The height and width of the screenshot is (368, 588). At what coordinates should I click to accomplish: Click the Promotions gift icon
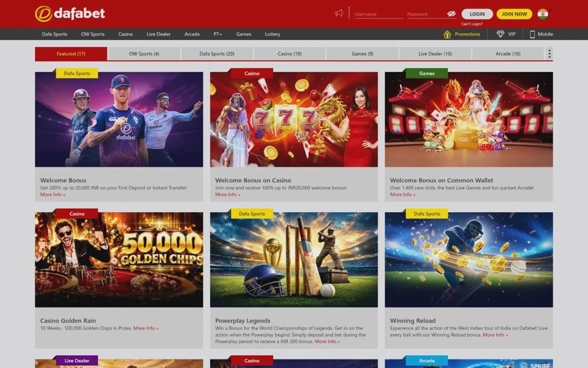click(x=447, y=34)
